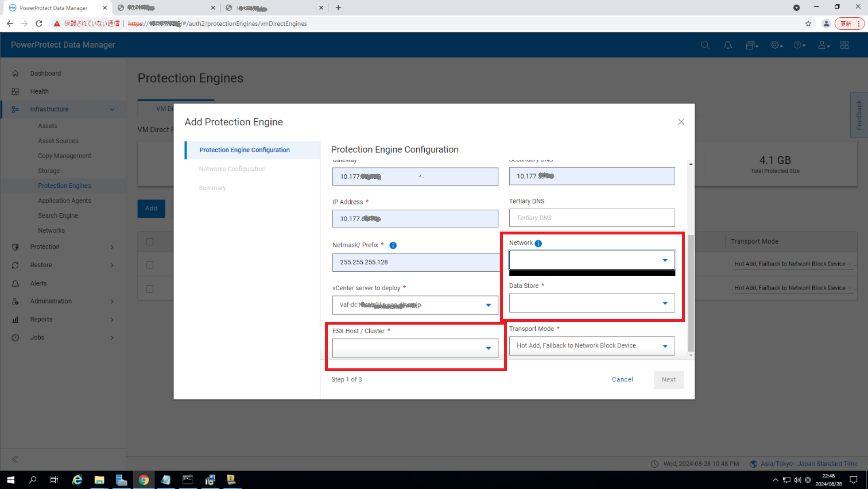The image size is (868, 489).
Task: Click the notifications bell icon
Action: click(727, 45)
